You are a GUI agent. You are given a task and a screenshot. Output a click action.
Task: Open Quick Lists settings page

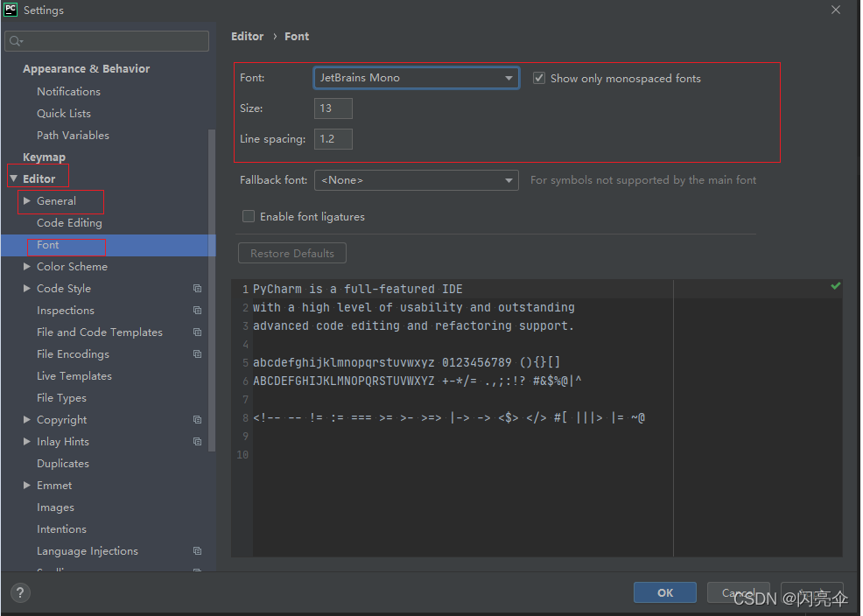point(64,114)
